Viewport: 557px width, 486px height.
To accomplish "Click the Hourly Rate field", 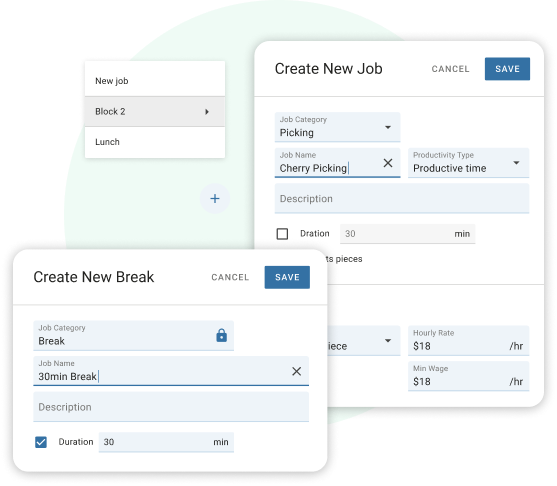I will point(468,340).
